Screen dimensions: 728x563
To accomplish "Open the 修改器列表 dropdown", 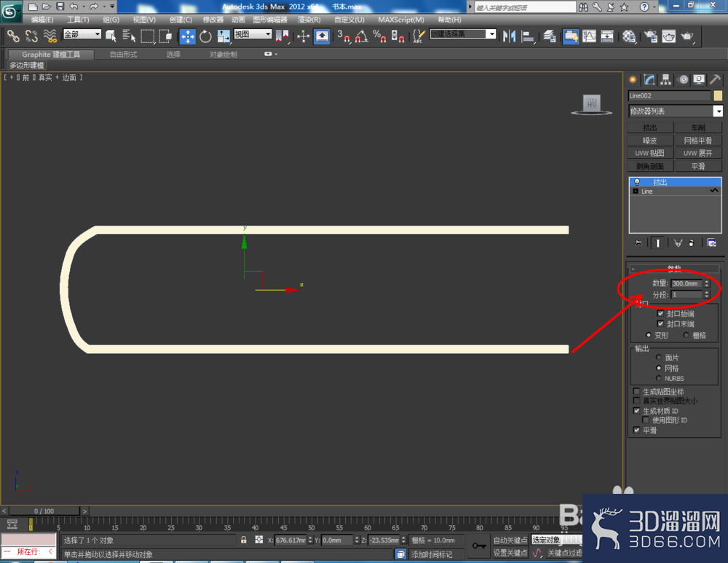I will point(718,111).
